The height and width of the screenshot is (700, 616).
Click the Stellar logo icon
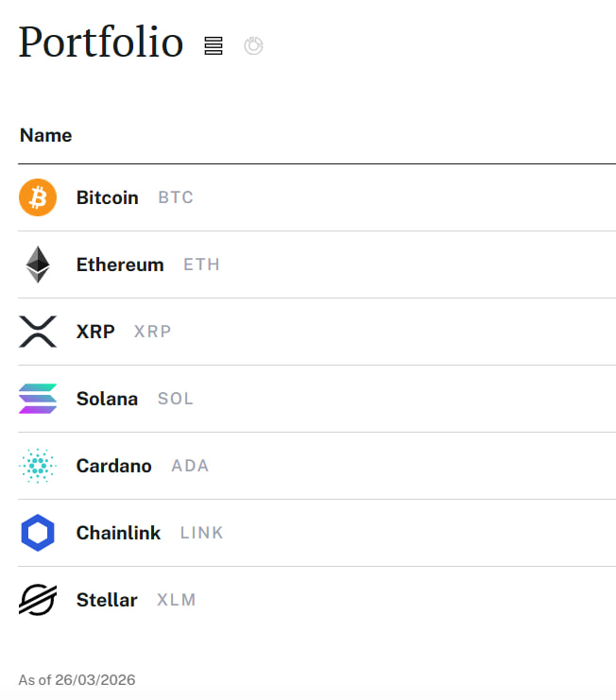[x=38, y=600]
